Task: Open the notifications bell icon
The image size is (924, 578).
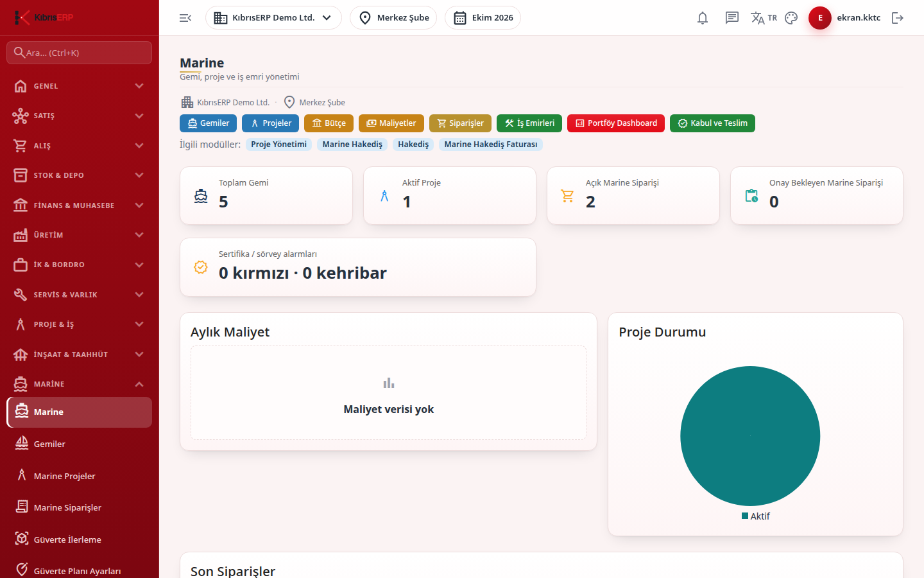Action: click(703, 18)
